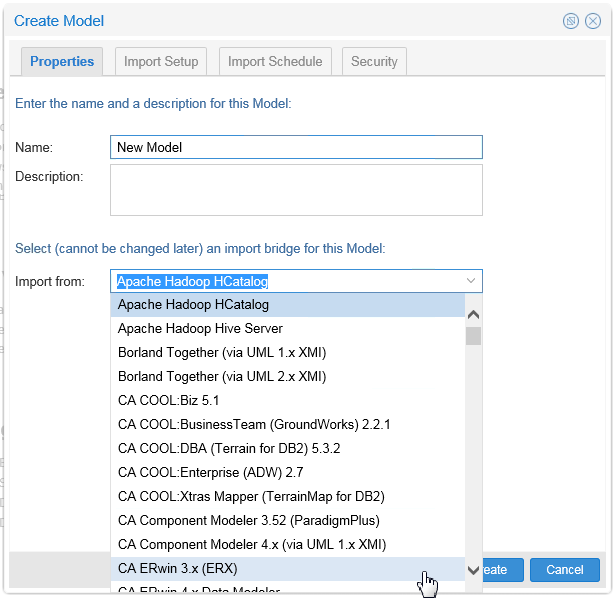The height and width of the screenshot is (607, 614).
Task: Collapse the Import from dropdown arrow
Action: click(471, 281)
